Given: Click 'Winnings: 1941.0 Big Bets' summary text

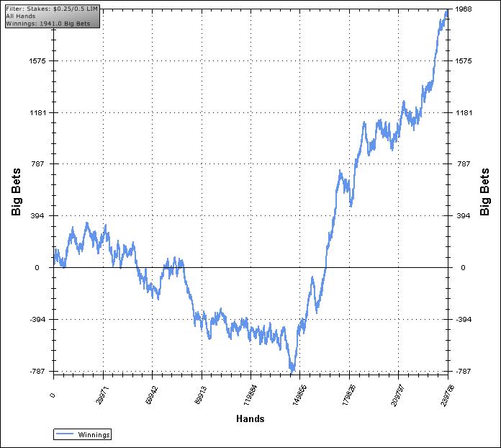Looking at the screenshot, I should coord(48,24).
